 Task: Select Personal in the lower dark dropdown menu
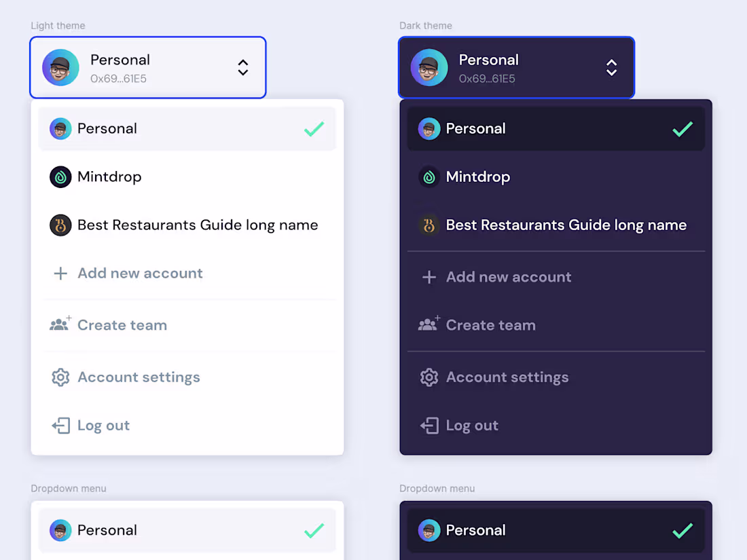tap(476, 531)
